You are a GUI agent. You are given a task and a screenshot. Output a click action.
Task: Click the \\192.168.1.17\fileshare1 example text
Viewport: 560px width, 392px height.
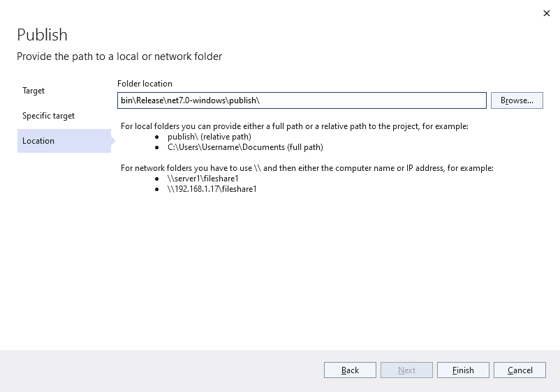(212, 189)
